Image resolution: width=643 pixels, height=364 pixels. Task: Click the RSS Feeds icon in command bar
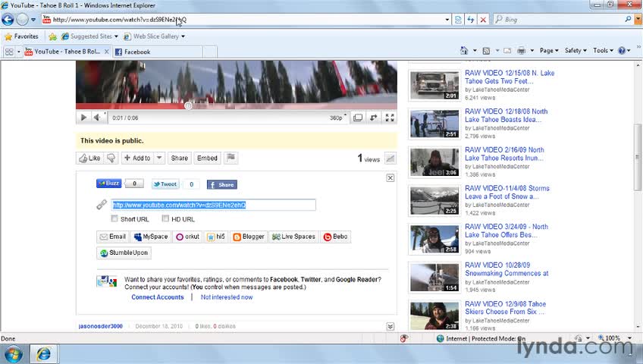point(486,51)
